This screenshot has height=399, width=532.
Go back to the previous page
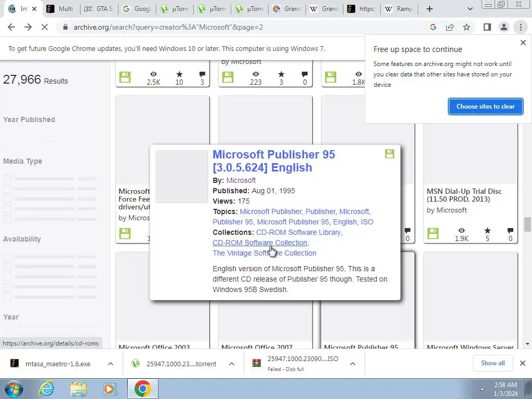click(x=11, y=27)
